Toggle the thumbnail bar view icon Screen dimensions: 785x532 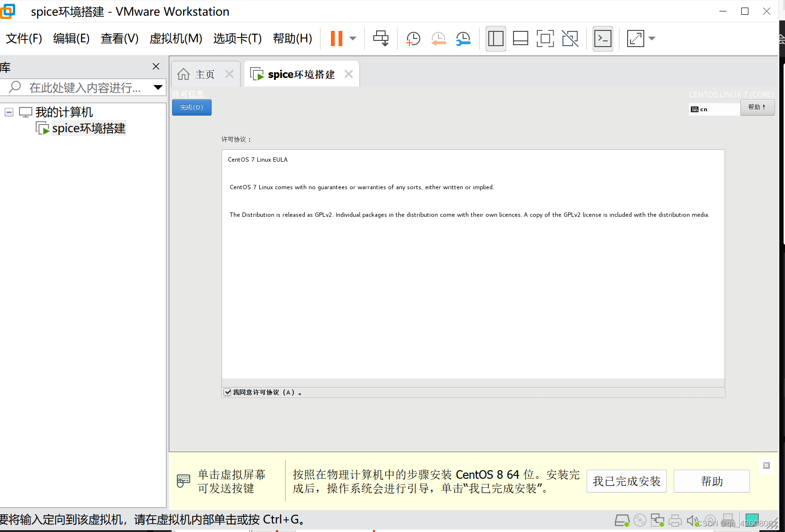(x=520, y=39)
